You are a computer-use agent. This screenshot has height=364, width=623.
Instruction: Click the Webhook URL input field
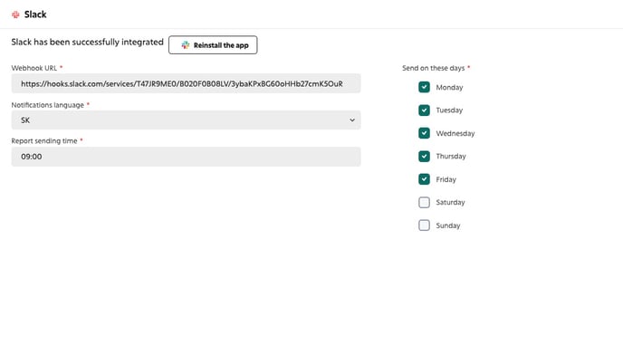pyautogui.click(x=186, y=83)
